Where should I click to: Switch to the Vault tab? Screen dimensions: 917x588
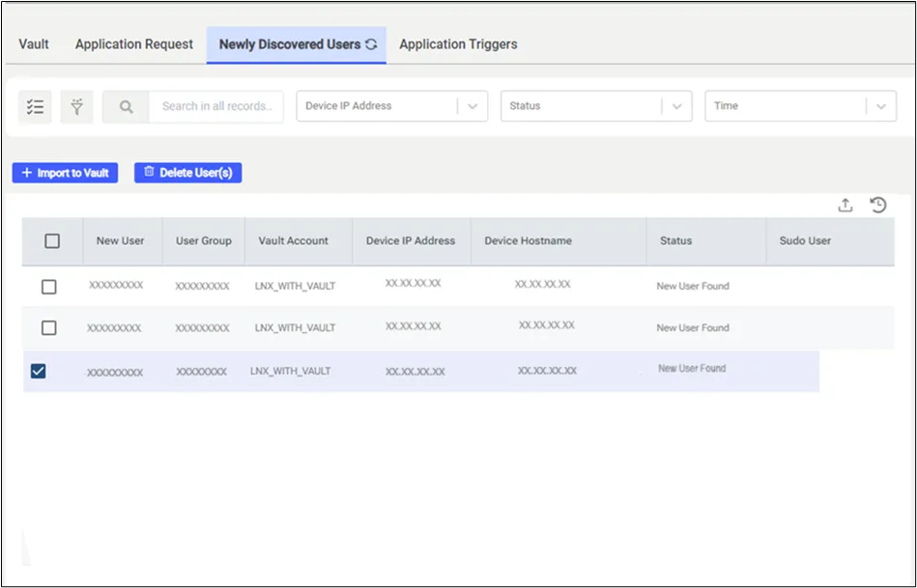34,44
